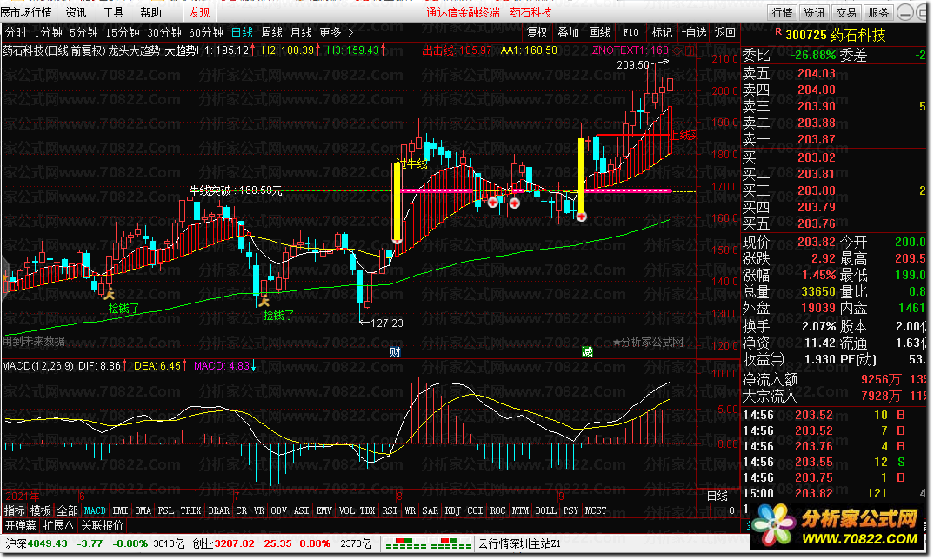Select the 60分钟 period
This screenshot has height=560, width=934.
click(206, 33)
